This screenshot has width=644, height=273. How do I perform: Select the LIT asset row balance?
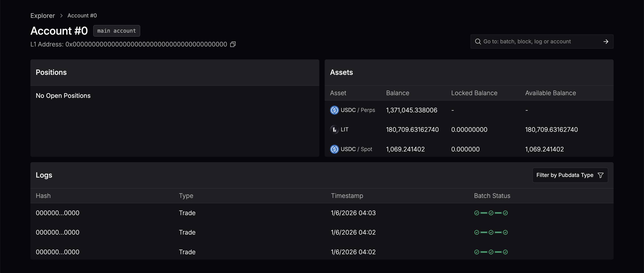coord(412,130)
